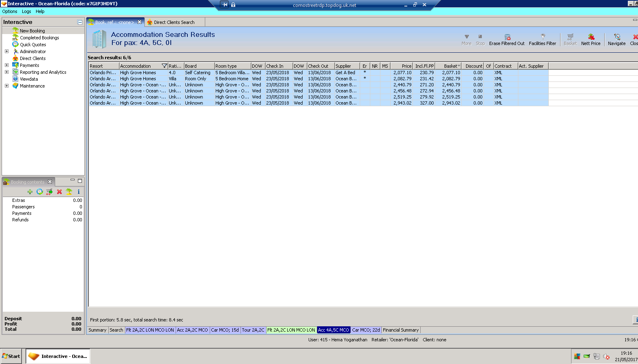Click the Contract column header

pyautogui.click(x=506, y=66)
